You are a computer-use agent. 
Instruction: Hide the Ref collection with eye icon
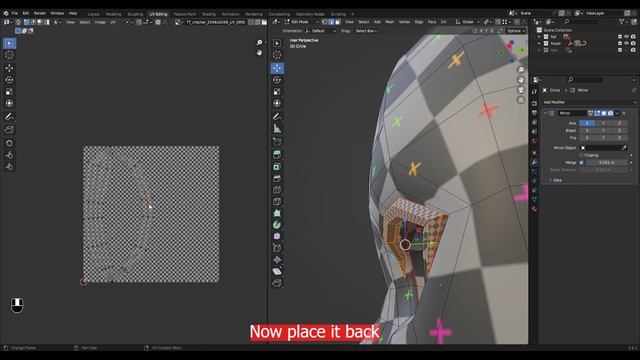pos(627,37)
